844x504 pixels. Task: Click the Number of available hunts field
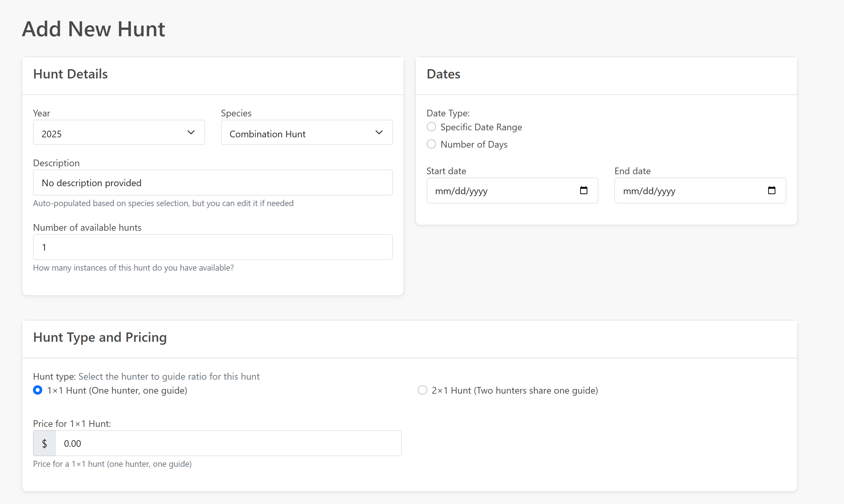[213, 247]
